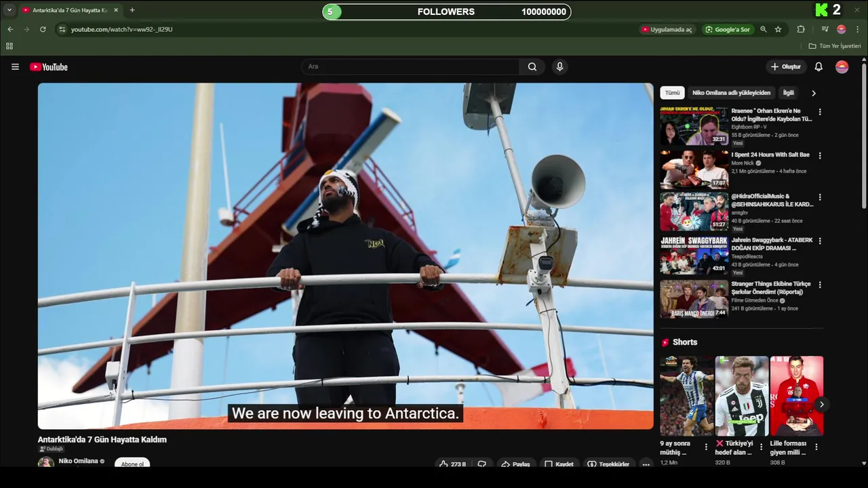Go back using the browser back arrow
This screenshot has width=868, height=488.
(10, 29)
